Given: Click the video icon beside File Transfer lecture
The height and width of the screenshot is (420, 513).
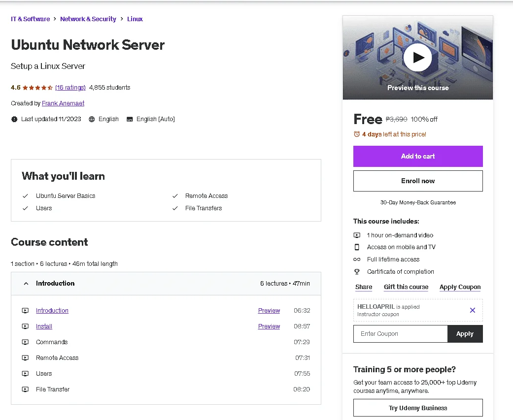Looking at the screenshot, I should (25, 389).
